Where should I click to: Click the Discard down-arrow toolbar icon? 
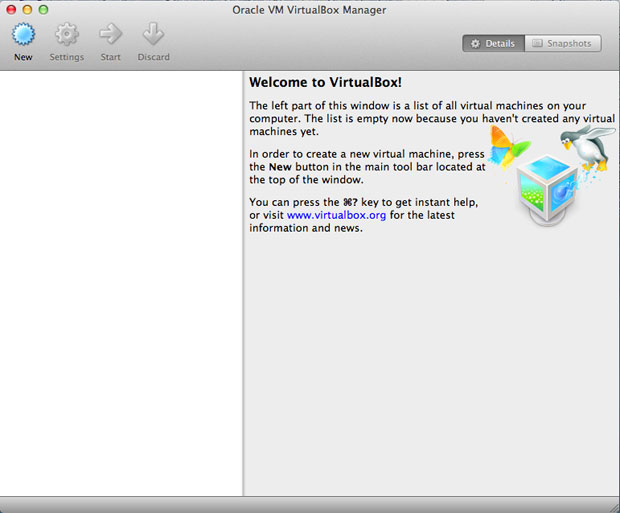point(153,34)
